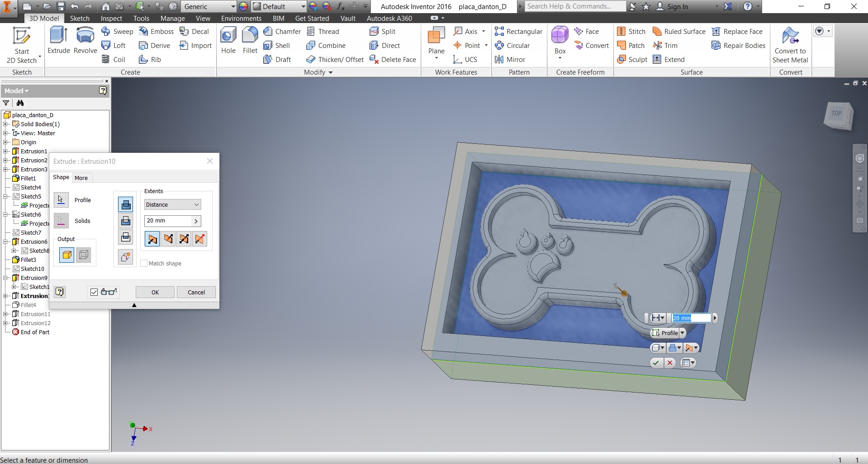Select the Shell tool
Image resolution: width=868 pixels, height=464 pixels.
[276, 45]
